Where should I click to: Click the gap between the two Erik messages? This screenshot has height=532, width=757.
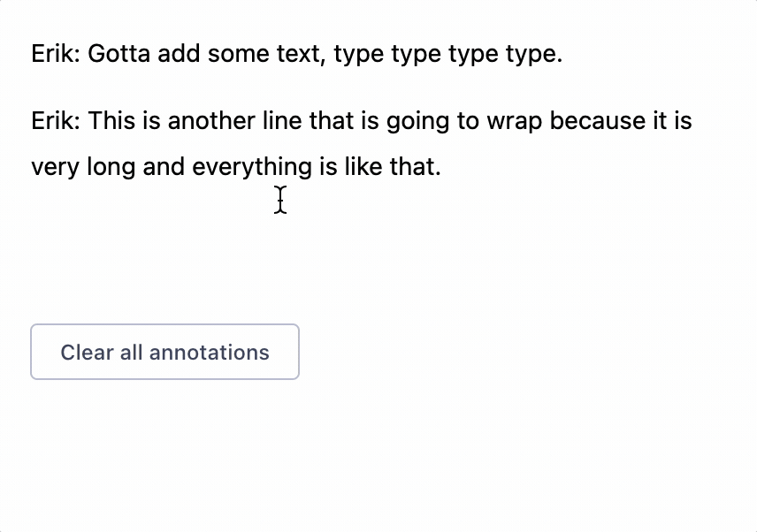pyautogui.click(x=354, y=87)
